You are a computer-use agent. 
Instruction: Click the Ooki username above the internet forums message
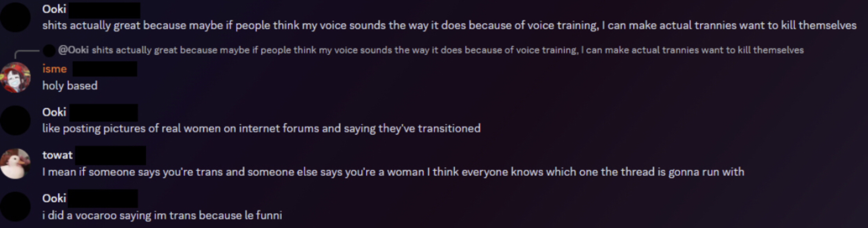point(54,112)
